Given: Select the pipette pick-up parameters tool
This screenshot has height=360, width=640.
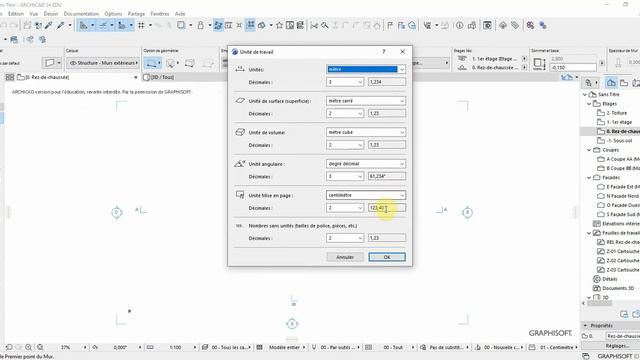Looking at the screenshot, I should pos(49,25).
